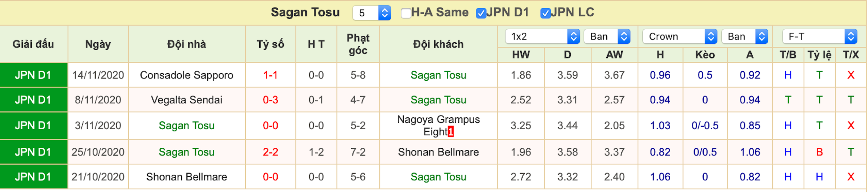
Task: Toggle the H-A Same checkbox
Action: tap(406, 13)
